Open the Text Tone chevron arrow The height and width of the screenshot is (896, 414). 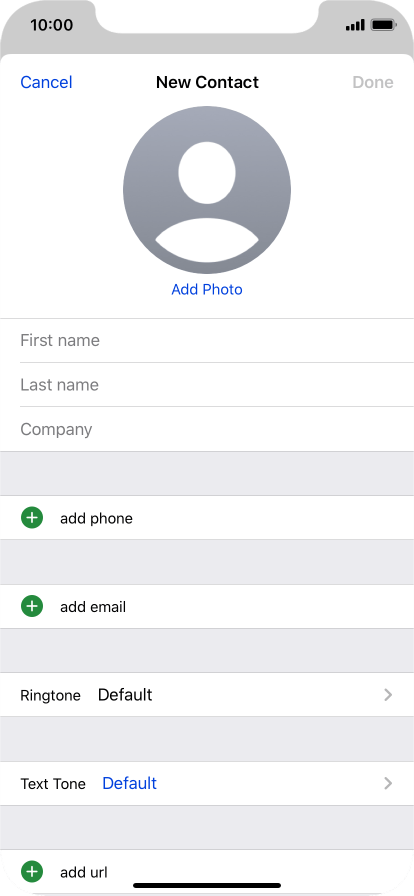point(388,783)
